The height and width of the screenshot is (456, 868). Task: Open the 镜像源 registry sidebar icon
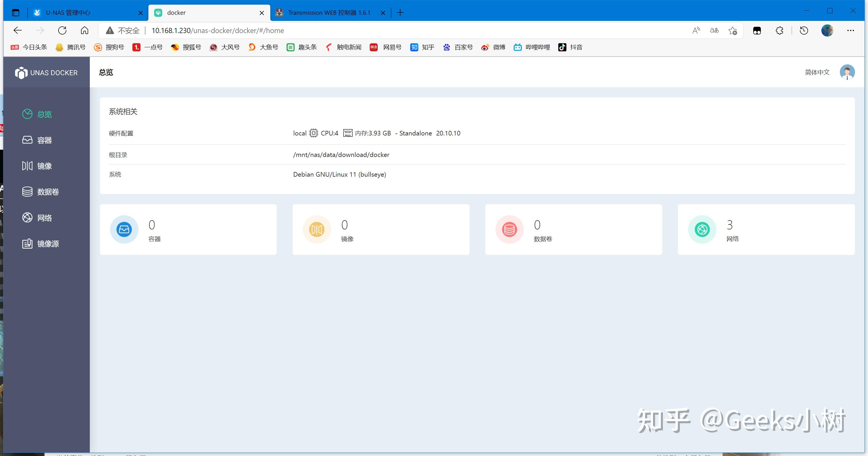pos(27,243)
